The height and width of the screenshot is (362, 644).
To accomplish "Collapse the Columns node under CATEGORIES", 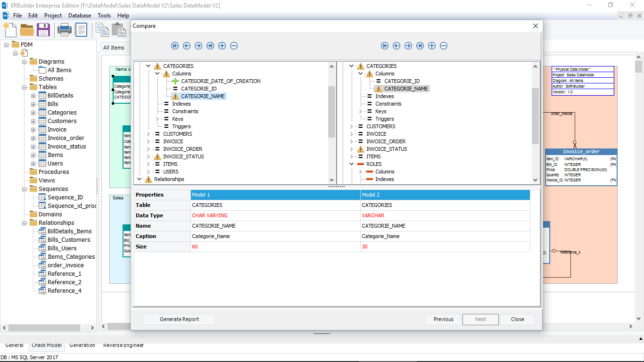I will click(x=157, y=74).
